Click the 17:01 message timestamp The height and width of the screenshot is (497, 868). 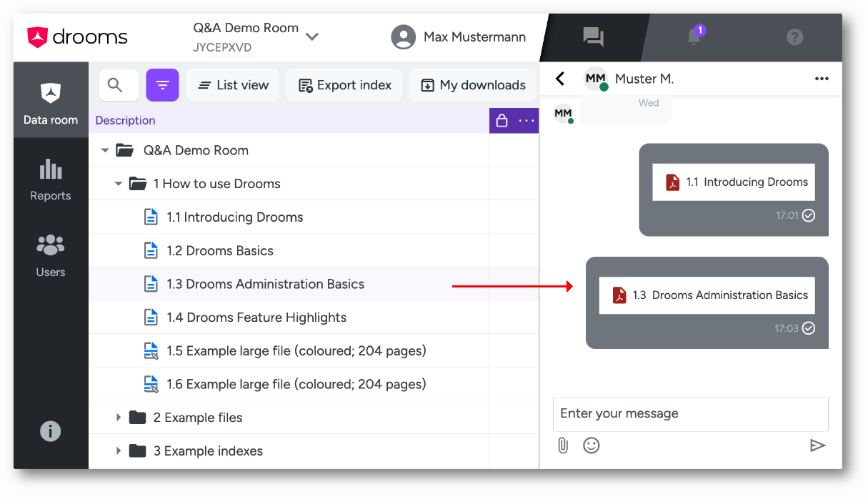[x=787, y=215]
